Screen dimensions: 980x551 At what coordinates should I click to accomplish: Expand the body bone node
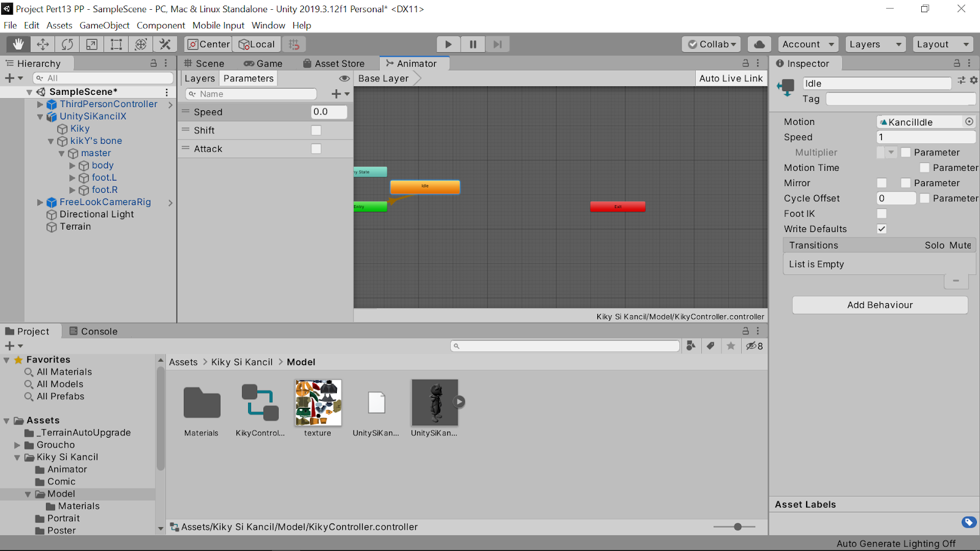pos(72,165)
